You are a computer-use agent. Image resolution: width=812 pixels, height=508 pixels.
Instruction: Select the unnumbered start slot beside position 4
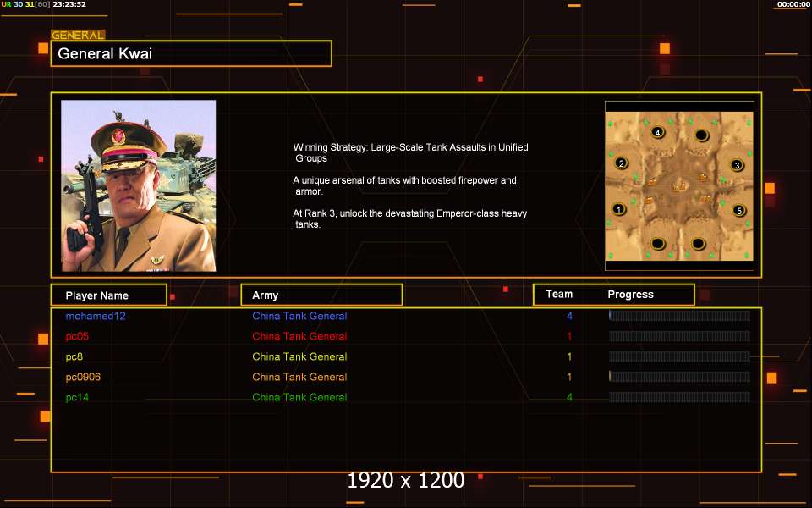pyautogui.click(x=701, y=135)
